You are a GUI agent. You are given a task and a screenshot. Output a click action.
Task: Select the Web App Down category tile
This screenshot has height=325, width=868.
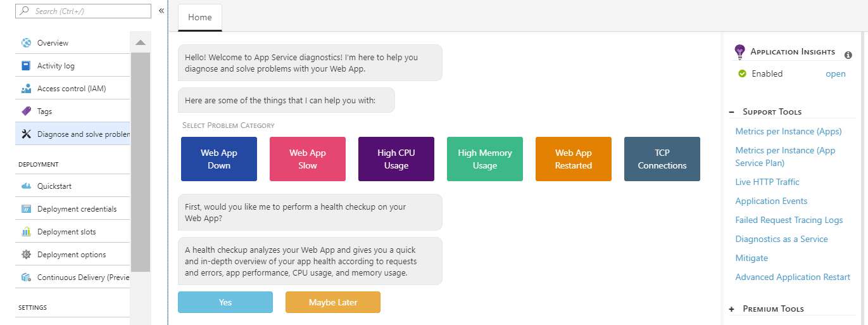tap(219, 159)
